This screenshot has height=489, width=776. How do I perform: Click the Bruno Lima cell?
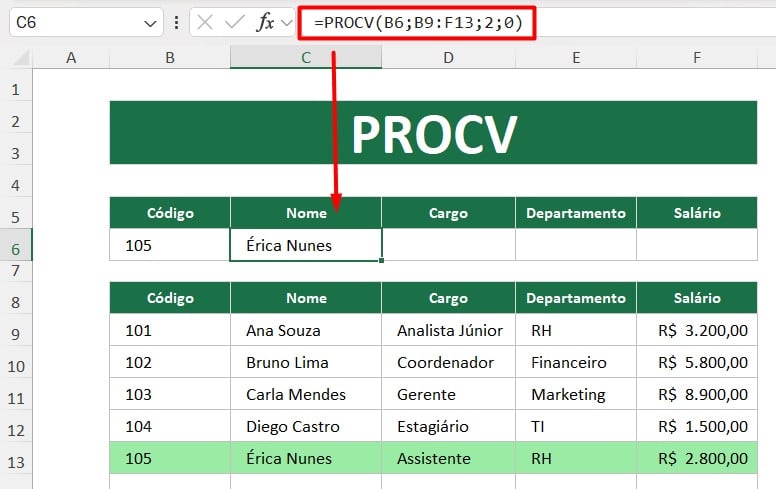coord(306,362)
